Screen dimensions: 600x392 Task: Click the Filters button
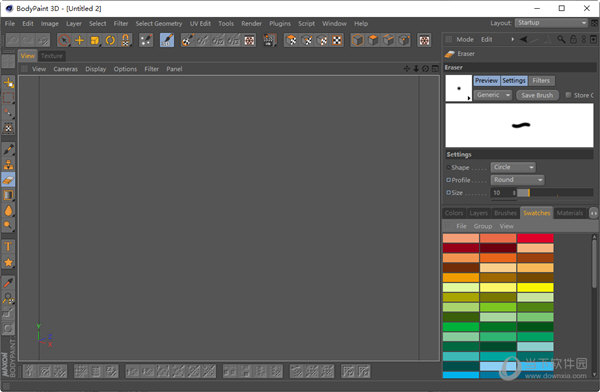click(541, 80)
